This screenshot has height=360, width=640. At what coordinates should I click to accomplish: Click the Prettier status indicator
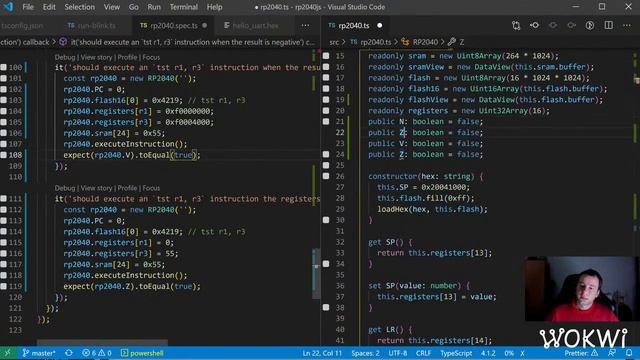pyautogui.click(x=581, y=353)
